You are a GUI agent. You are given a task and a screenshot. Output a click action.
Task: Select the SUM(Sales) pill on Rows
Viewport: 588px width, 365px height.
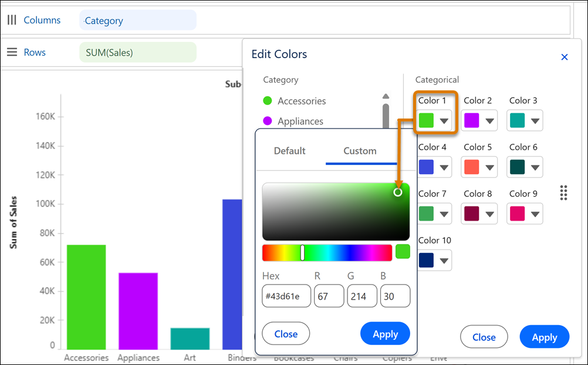coord(138,52)
